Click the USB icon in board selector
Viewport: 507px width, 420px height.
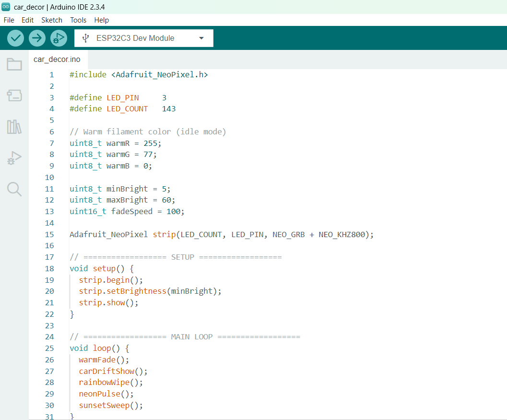[85, 38]
